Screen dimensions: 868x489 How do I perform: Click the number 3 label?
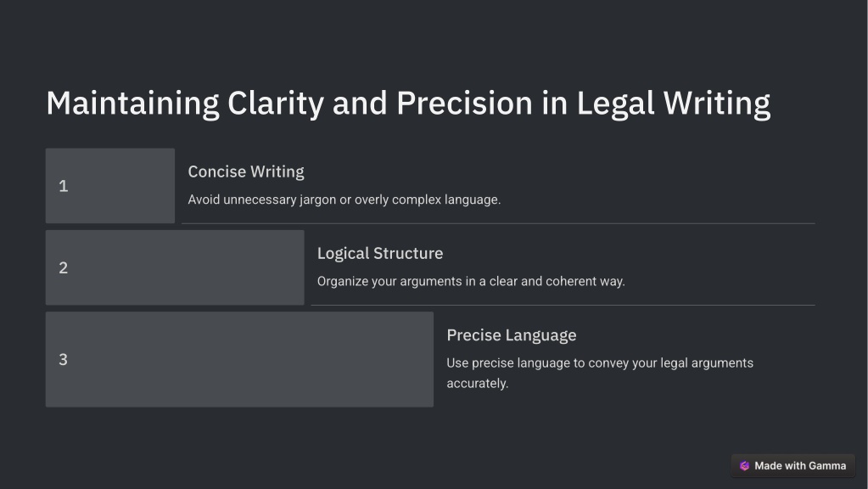pyautogui.click(x=63, y=360)
